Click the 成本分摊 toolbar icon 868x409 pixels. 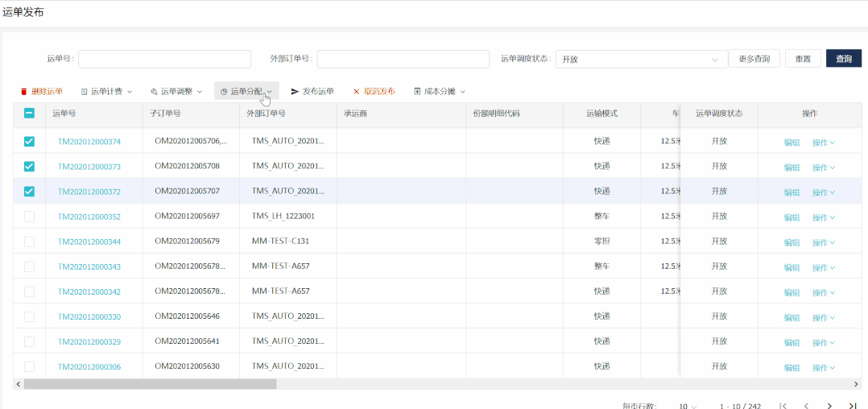coord(417,92)
